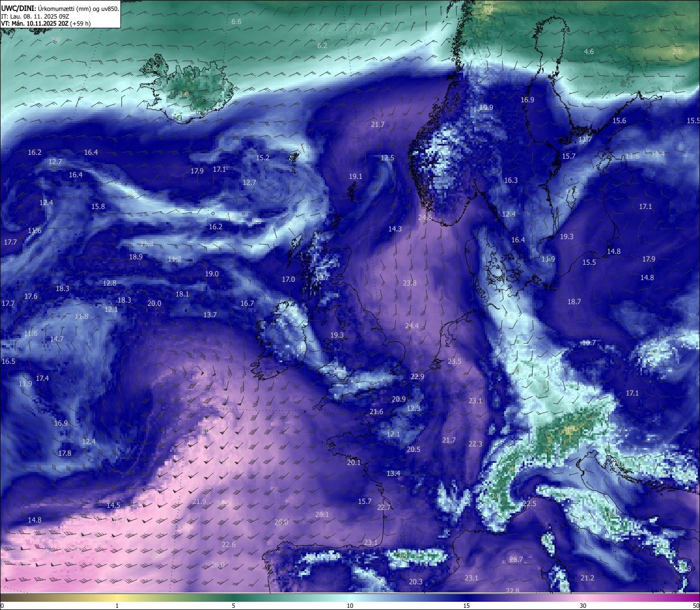Click the map value 13.7

pos(210,315)
